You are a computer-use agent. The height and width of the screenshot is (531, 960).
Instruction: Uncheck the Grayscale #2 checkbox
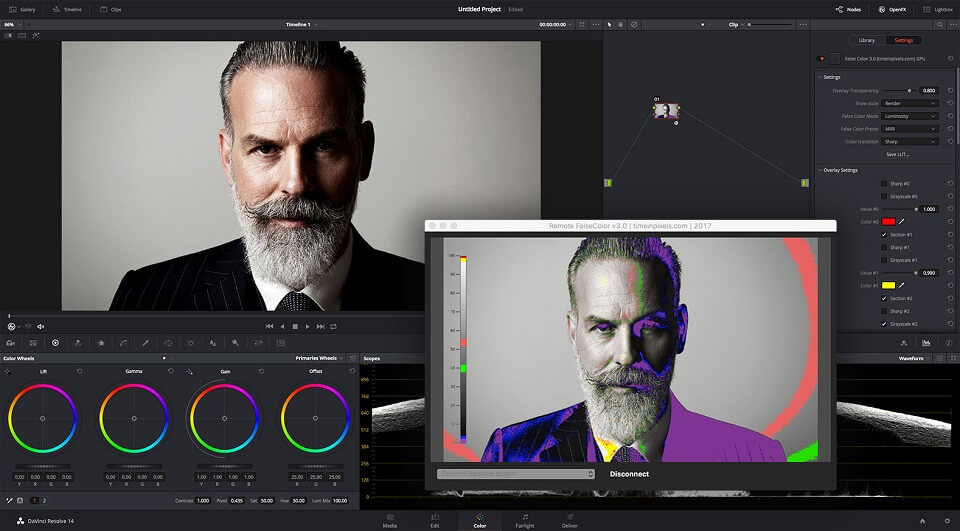pos(883,324)
